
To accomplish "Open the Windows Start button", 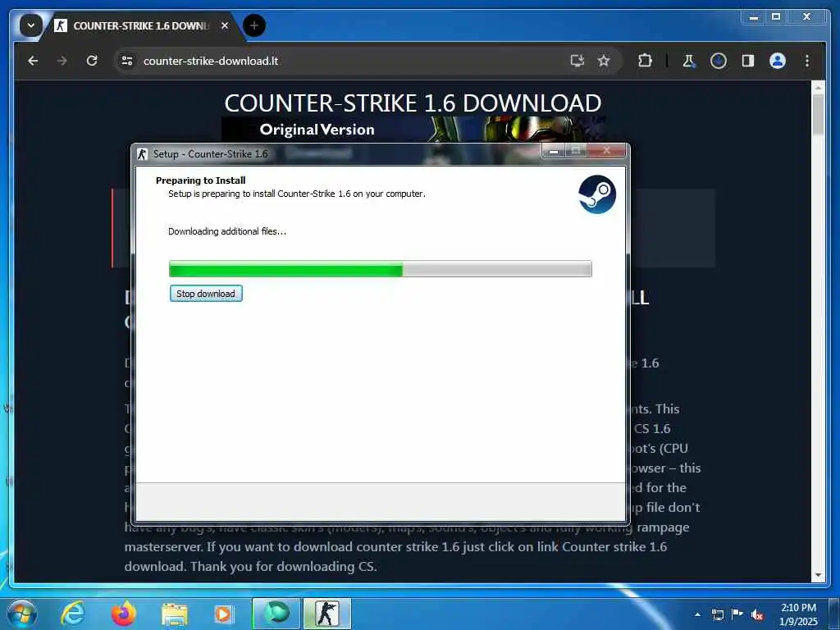I will [22, 614].
